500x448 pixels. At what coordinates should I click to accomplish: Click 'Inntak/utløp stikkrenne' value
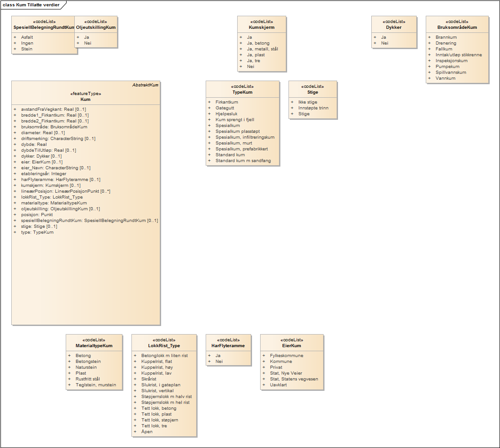point(459,55)
